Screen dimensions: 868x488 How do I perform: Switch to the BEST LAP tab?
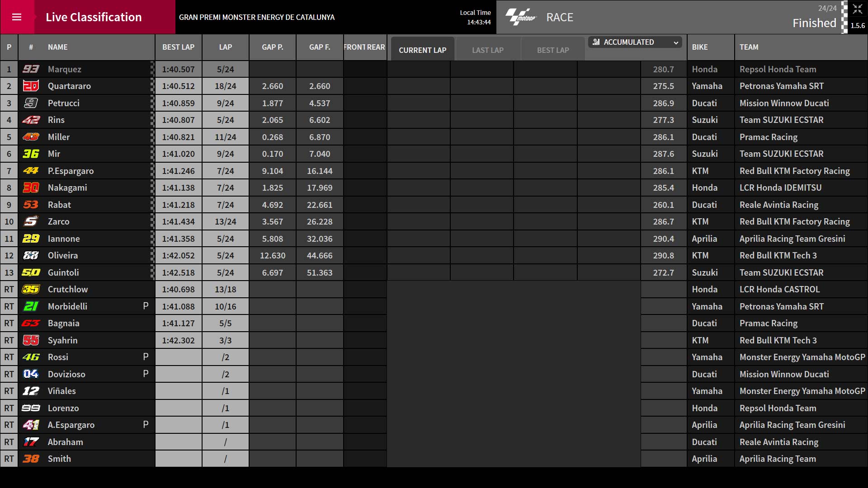coord(553,50)
